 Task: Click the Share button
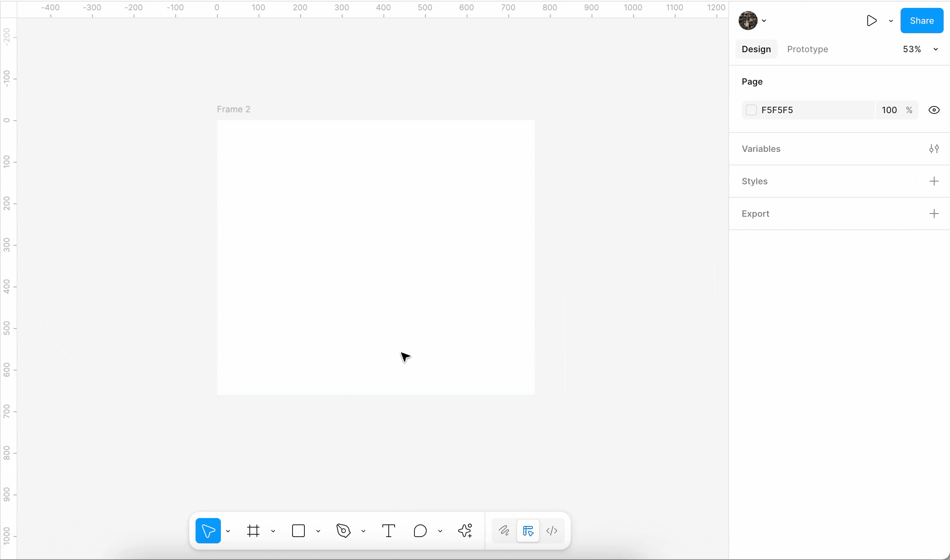[x=921, y=21]
